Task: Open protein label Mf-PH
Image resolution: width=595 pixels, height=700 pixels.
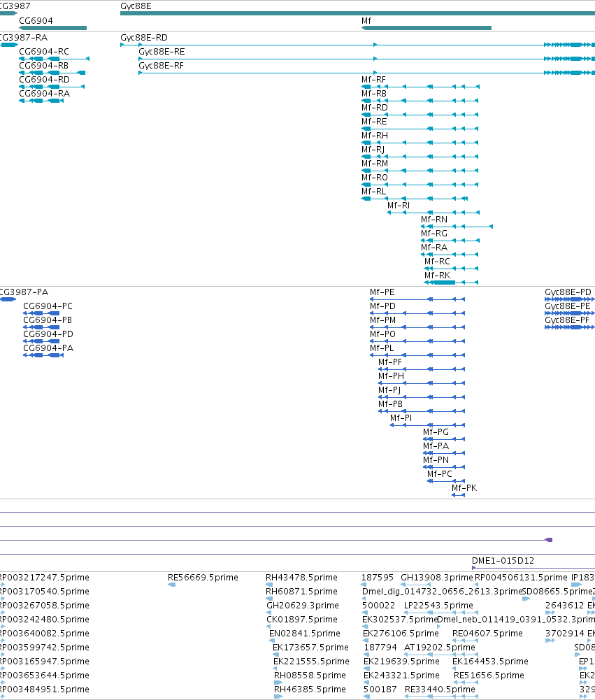Action: click(391, 376)
